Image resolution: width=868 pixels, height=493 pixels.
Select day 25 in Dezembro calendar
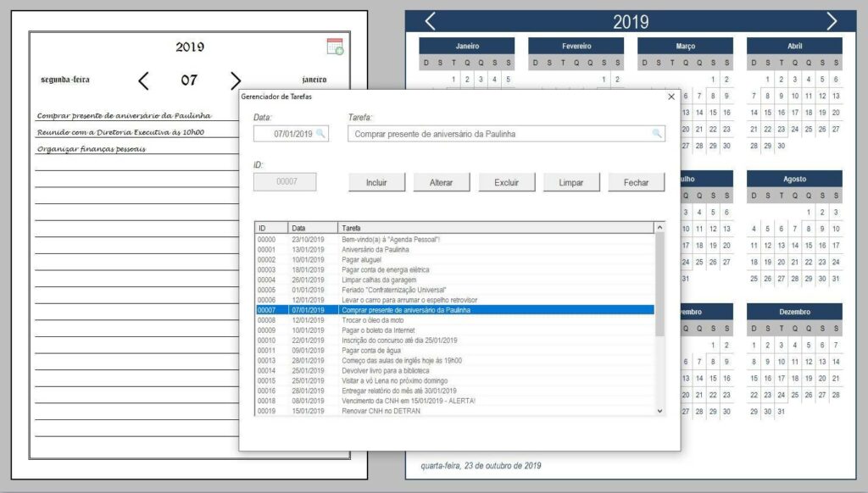795,395
